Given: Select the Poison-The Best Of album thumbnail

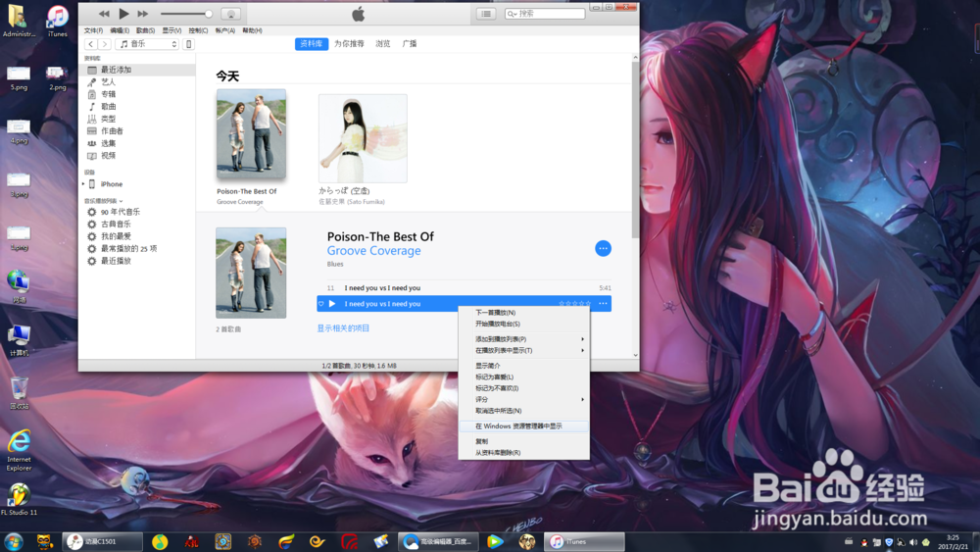Looking at the screenshot, I should 251,133.
